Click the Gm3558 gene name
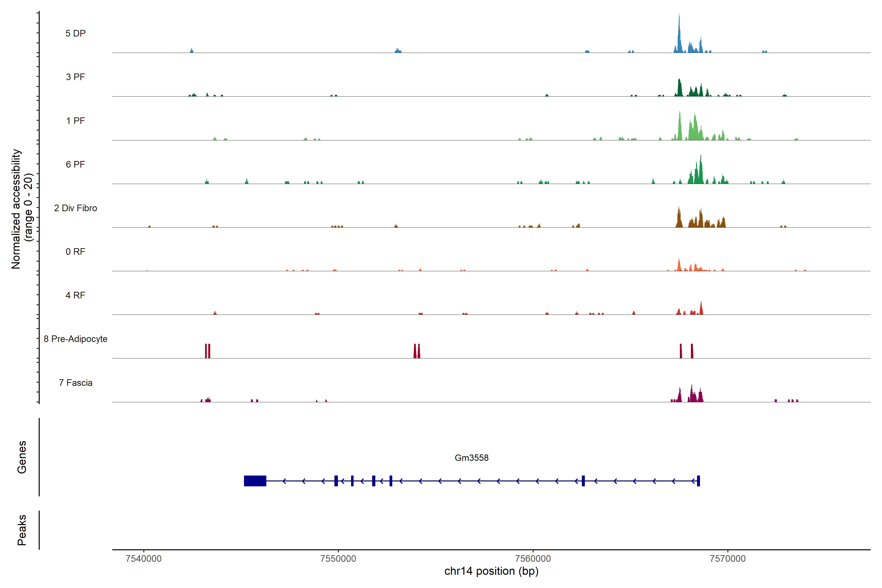 tap(471, 458)
